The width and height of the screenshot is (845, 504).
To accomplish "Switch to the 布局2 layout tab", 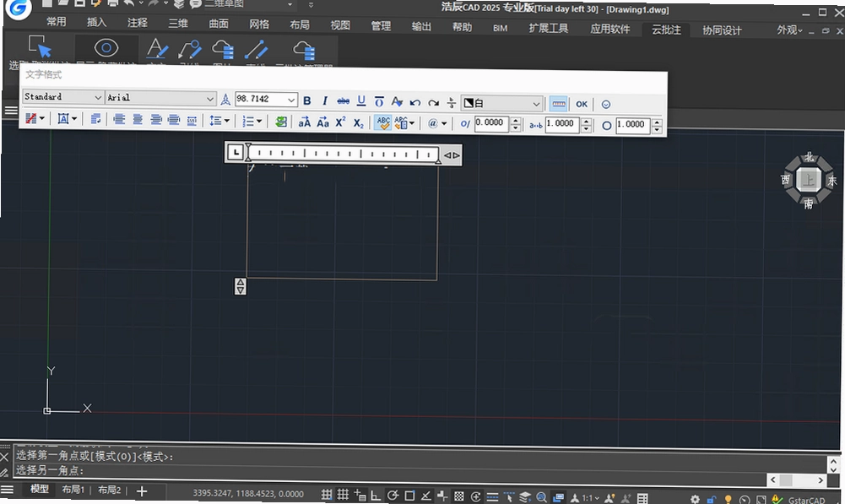I will (x=110, y=490).
